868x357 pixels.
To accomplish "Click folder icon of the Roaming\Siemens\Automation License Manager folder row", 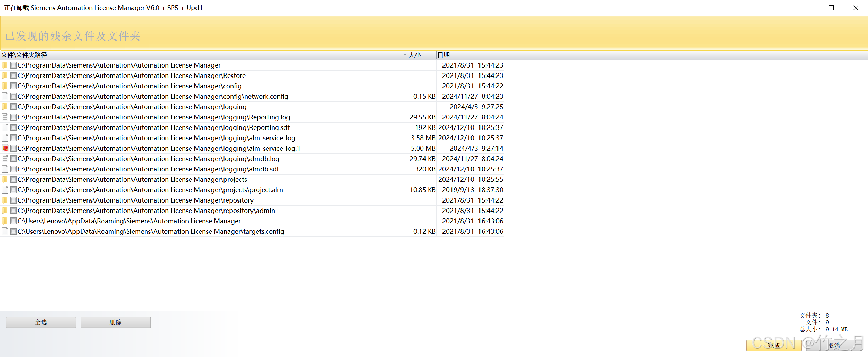I will pyautogui.click(x=5, y=221).
